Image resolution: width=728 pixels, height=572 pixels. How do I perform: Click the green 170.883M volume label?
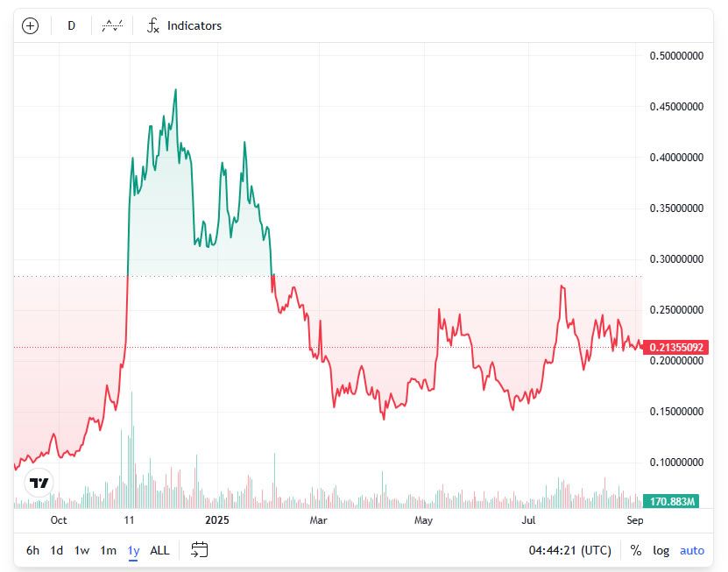671,501
